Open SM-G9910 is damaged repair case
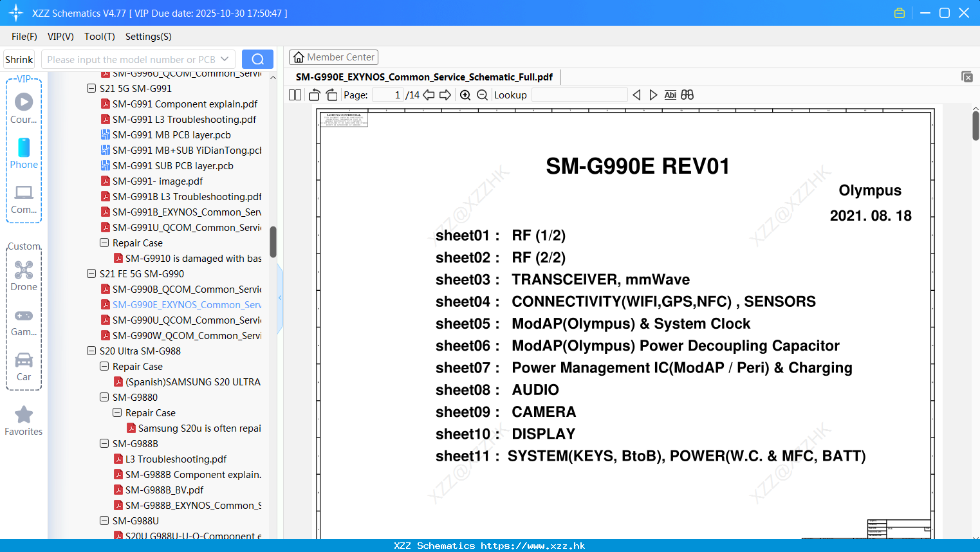This screenshot has height=552, width=980. tap(193, 258)
